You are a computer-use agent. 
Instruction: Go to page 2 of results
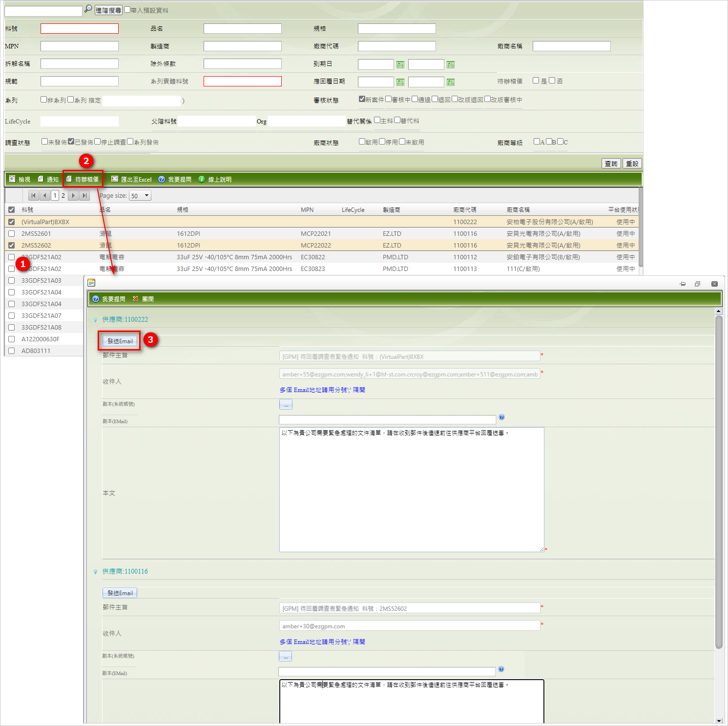[63, 195]
